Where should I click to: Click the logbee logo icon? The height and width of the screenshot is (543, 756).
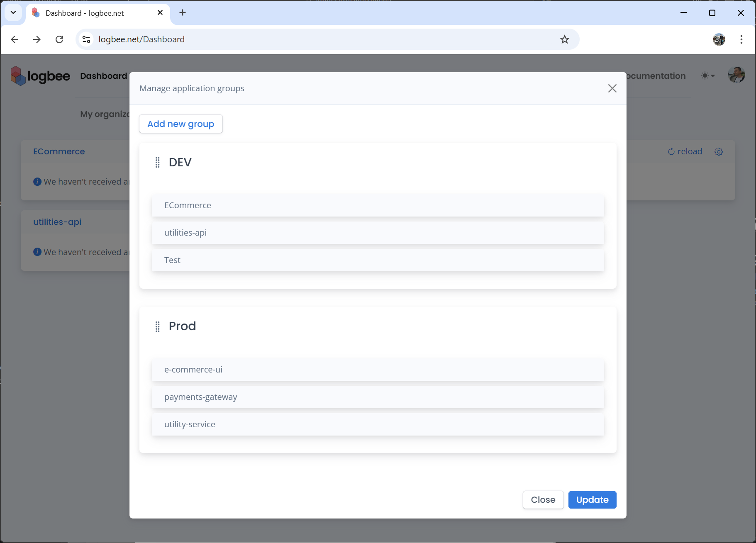click(18, 75)
